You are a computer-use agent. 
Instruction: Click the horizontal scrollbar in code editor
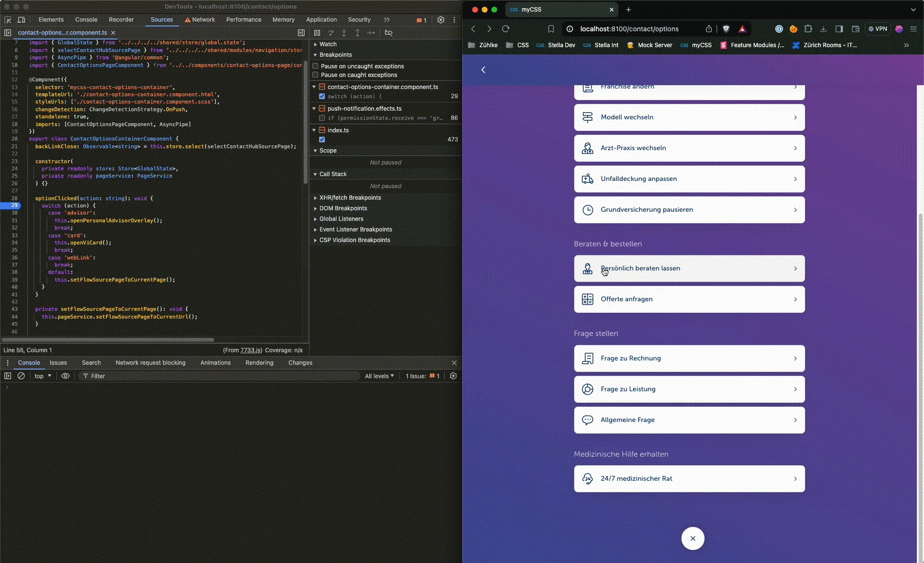107,339
